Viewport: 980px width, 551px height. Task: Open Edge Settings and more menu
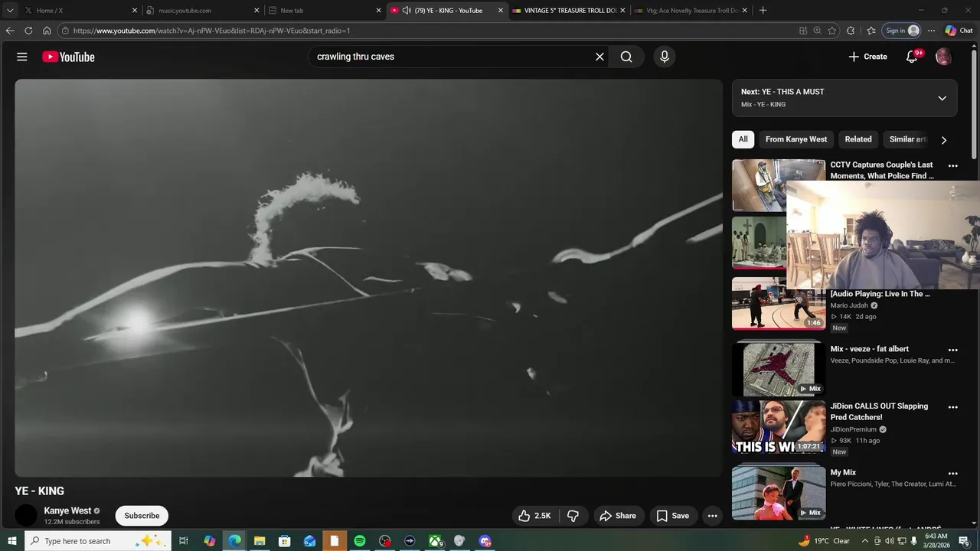point(931,31)
